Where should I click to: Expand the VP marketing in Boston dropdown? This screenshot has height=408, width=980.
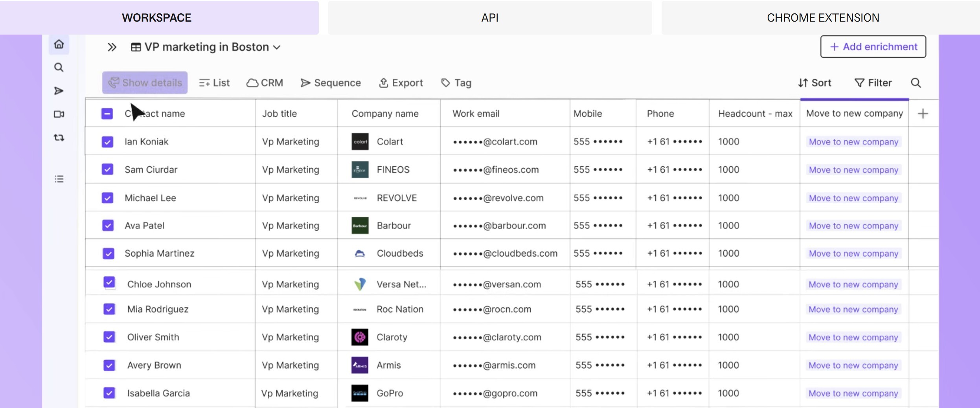[277, 47]
